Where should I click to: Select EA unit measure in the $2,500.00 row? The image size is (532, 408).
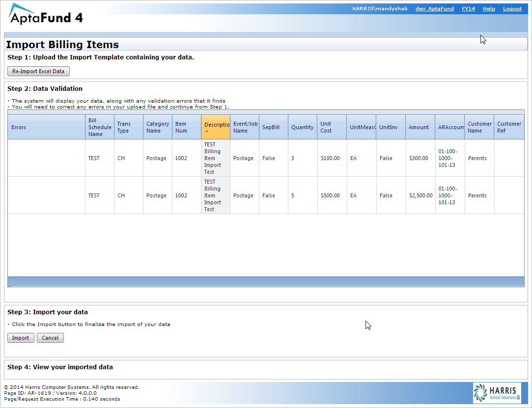point(362,195)
